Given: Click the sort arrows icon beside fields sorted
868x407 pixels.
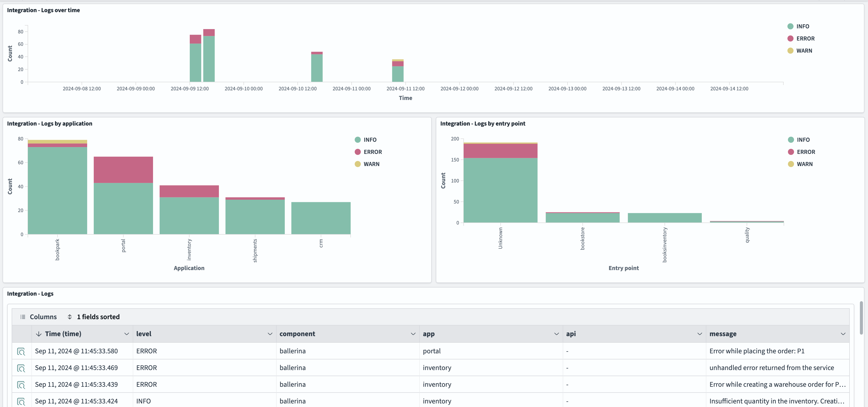Looking at the screenshot, I should (70, 317).
